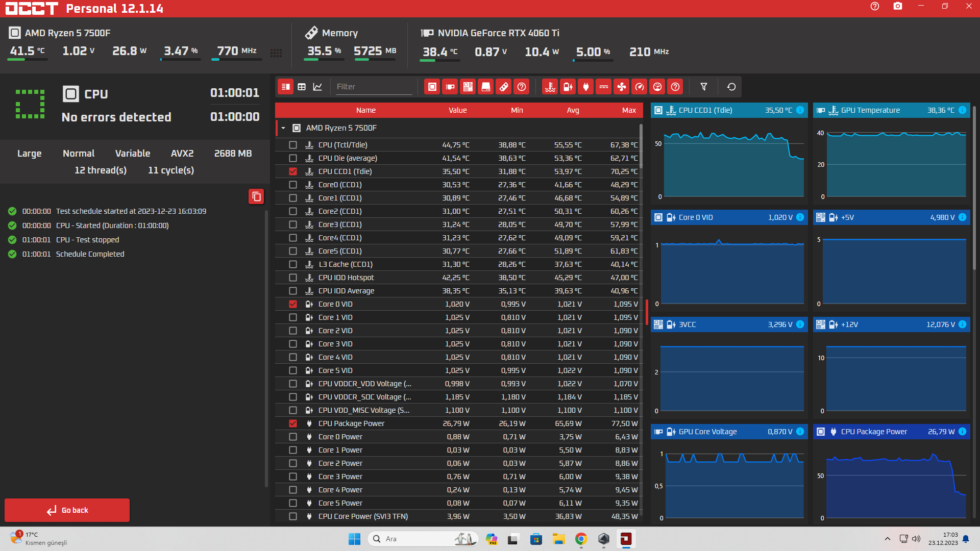This screenshot has width=980, height=551.
Task: Open the grid dots menu beside CPU stats
Action: click(276, 53)
